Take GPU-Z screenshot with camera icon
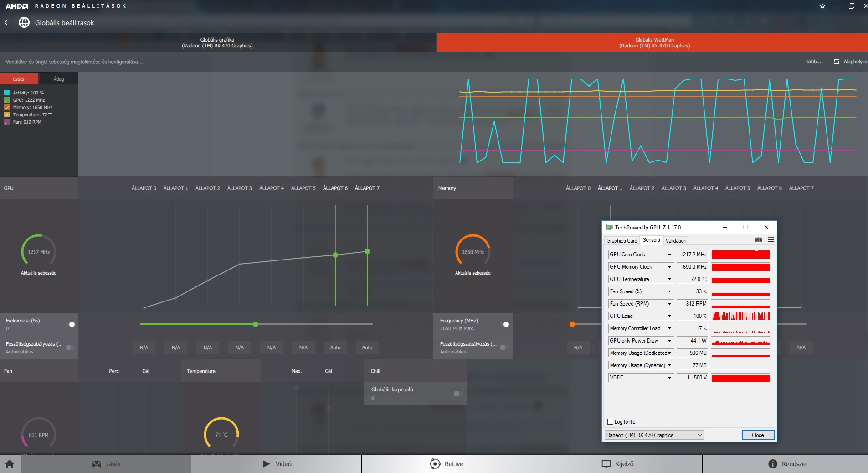Image resolution: width=868 pixels, height=473 pixels. click(758, 239)
